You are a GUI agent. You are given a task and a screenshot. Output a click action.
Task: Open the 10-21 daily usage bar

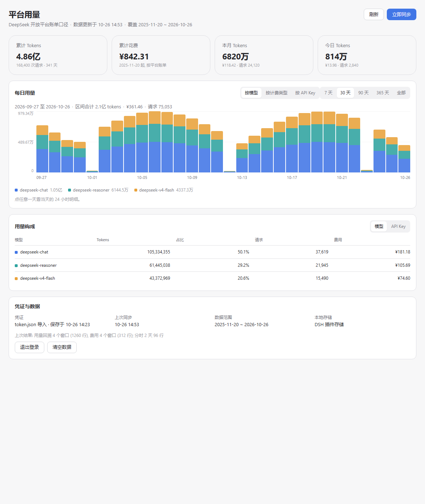click(x=342, y=143)
